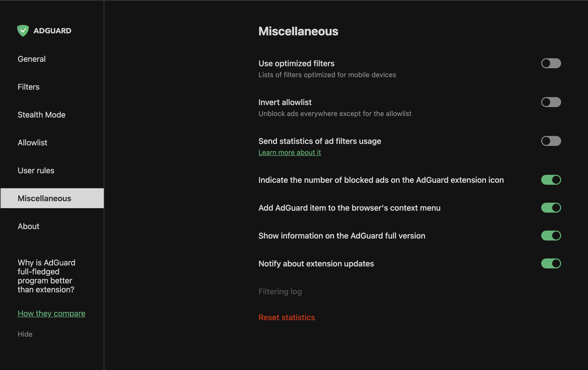Image resolution: width=588 pixels, height=370 pixels.
Task: Select How they compare link
Action: click(51, 313)
